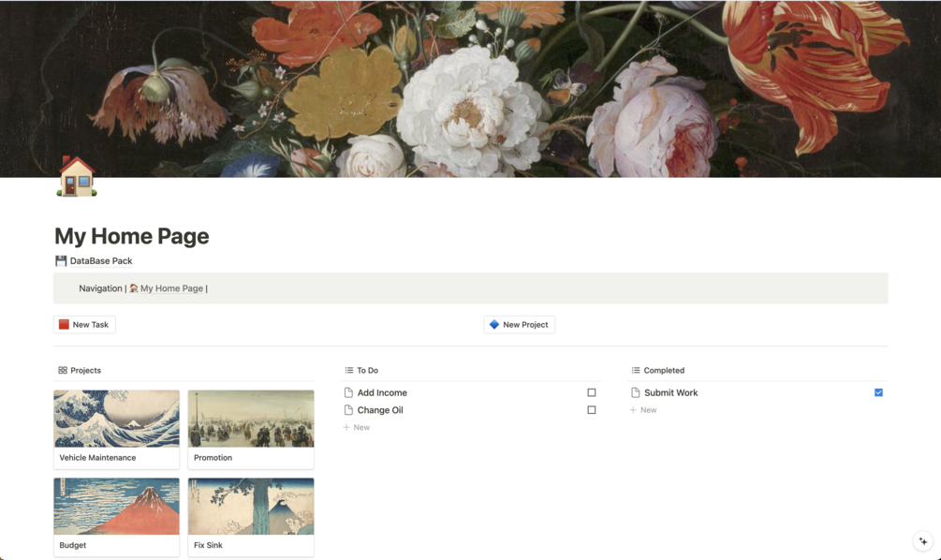Click the AI sparkle button in the corner
This screenshot has height=560, width=941.
point(922,540)
